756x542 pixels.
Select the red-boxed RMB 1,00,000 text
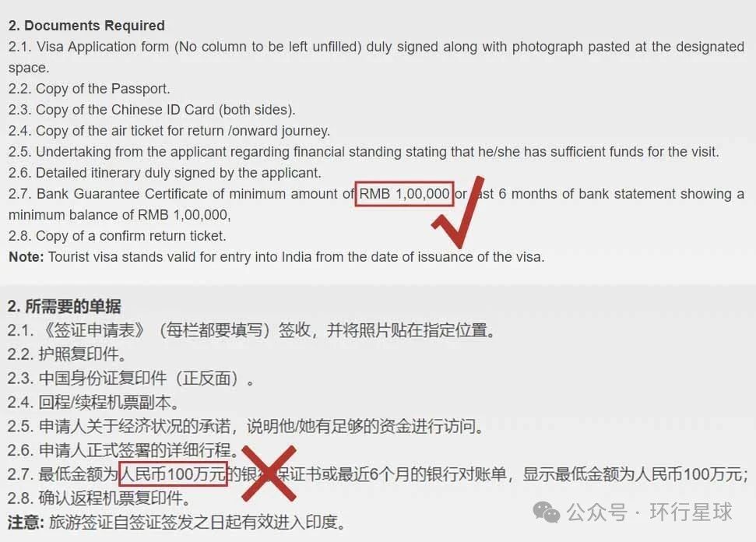pyautogui.click(x=404, y=194)
